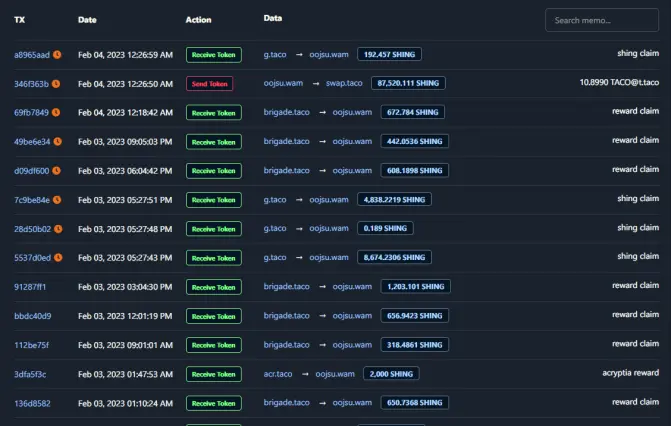Click the 442.0536 SHING amount badge
671x426 pixels.
pyautogui.click(x=415, y=141)
